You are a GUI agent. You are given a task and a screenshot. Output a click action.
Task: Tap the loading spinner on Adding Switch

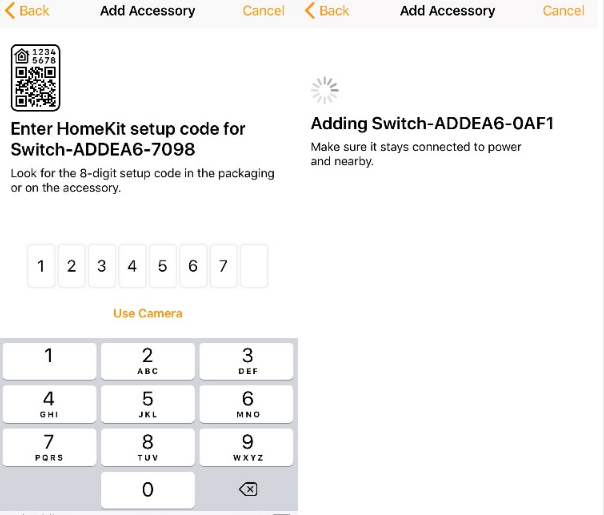325,91
